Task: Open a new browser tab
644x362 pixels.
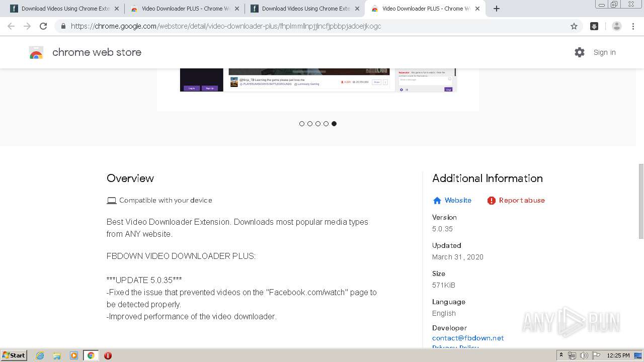Action: (497, 9)
